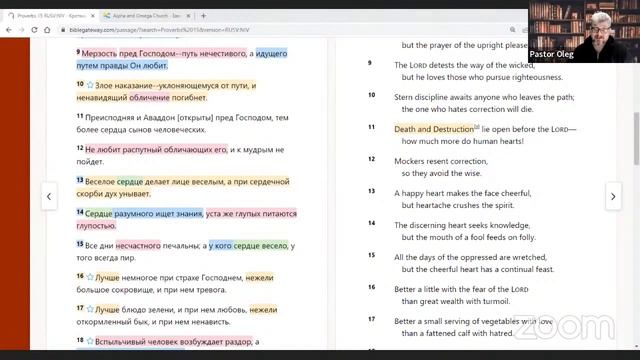Click 'Вспыльчивый человек возбуждает раздор'
Viewport: 640px width, 360px height.
173,342
